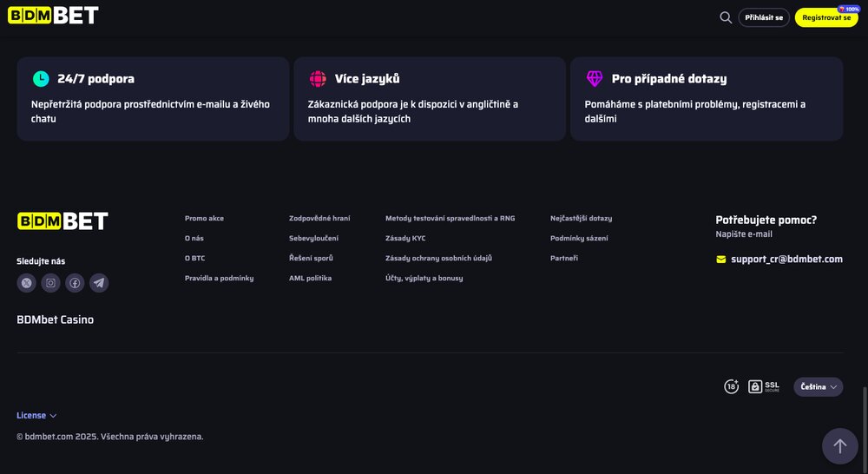Viewport: 868px width, 474px height.
Task: Open the Čeština language dropdown
Action: [x=818, y=386]
